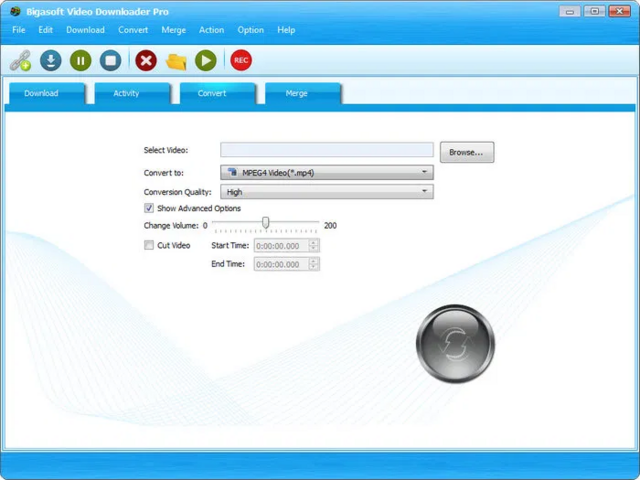Expand the Conversion Quality dropdown
The width and height of the screenshot is (640, 480).
pos(327,191)
